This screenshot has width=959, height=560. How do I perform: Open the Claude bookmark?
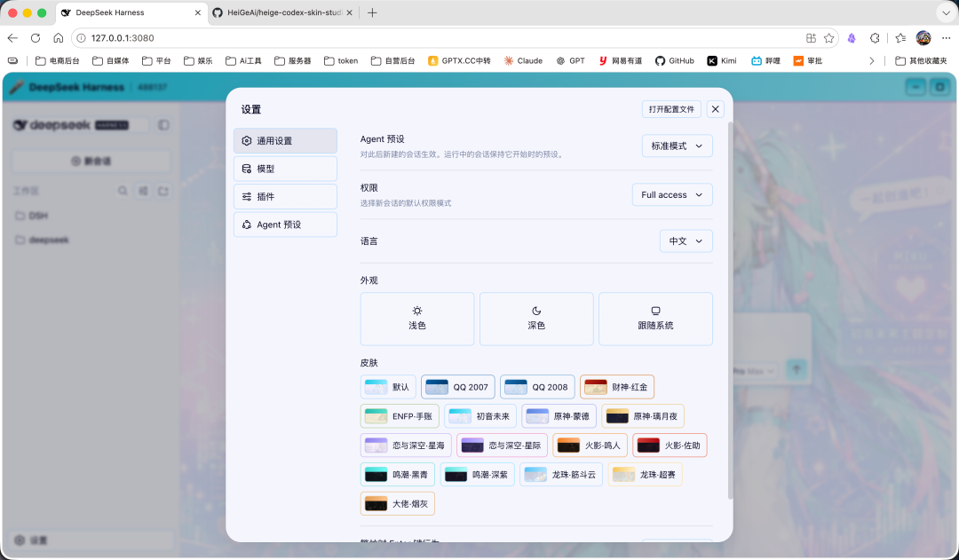(523, 60)
